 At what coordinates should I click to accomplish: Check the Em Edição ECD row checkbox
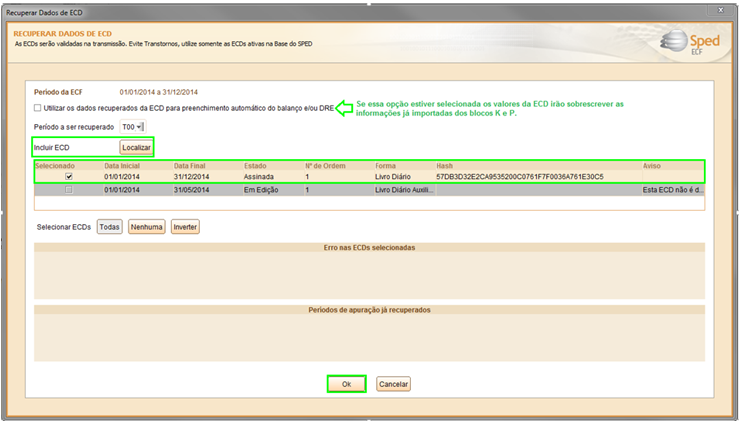[69, 190]
